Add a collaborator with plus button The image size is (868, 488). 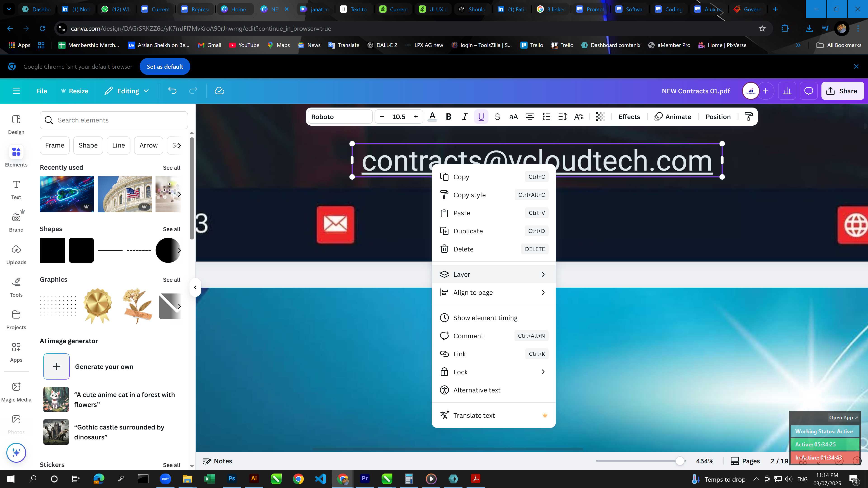click(x=766, y=91)
